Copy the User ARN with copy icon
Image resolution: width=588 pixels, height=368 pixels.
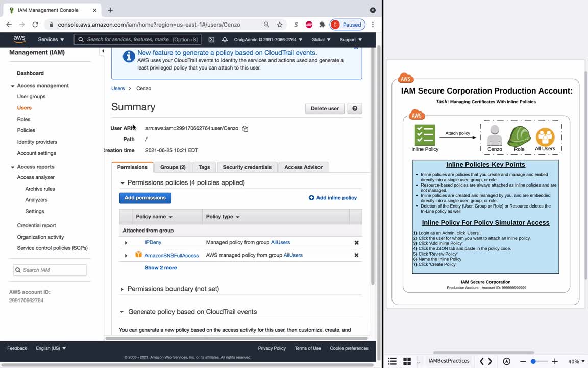245,128
